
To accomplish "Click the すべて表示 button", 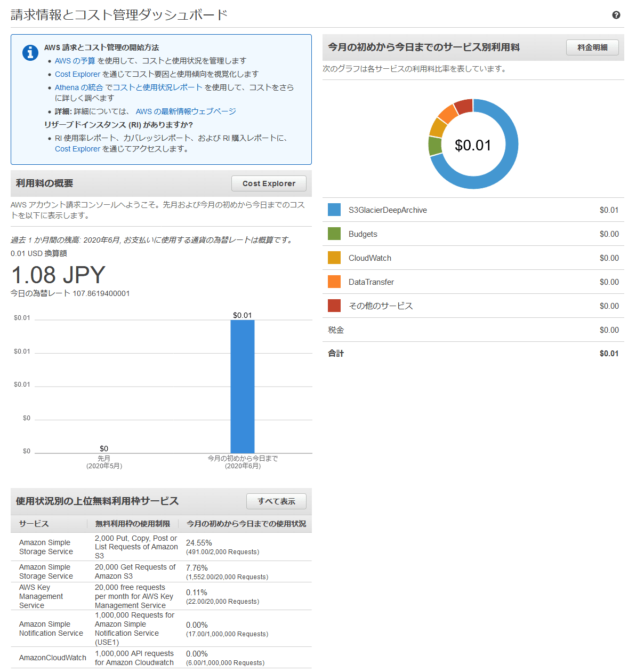I will (x=276, y=501).
